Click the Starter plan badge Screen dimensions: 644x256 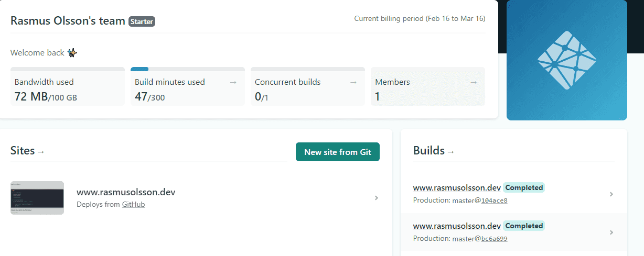point(142,21)
